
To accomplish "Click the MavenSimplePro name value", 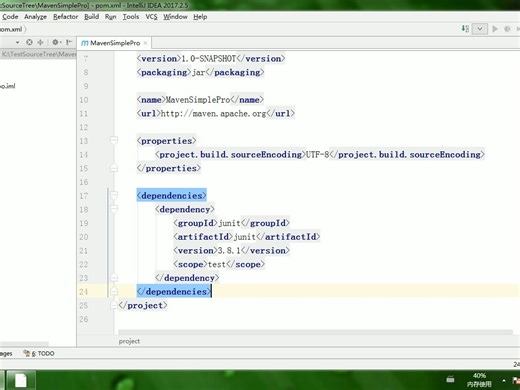I will pos(198,100).
